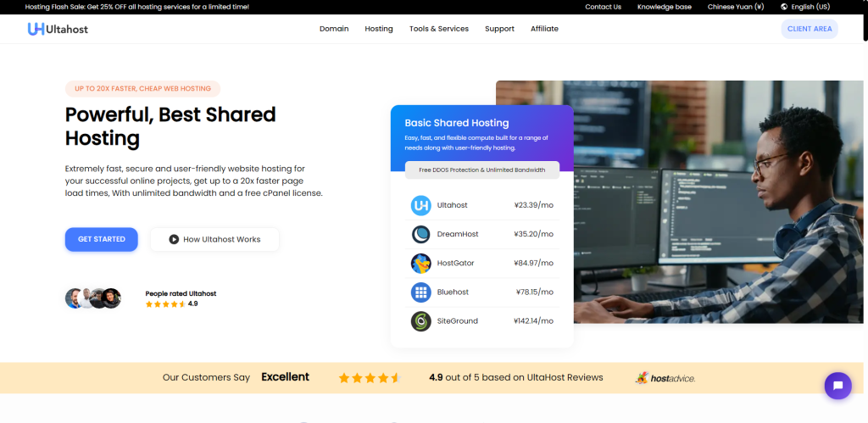Click the HostGator name in pricing list

(x=455, y=263)
